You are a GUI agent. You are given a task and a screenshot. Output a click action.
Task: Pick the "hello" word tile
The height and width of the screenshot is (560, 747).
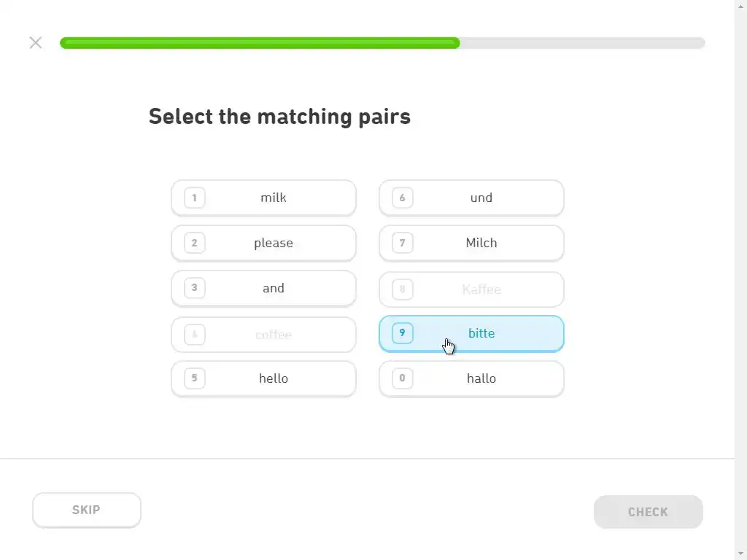(x=274, y=378)
